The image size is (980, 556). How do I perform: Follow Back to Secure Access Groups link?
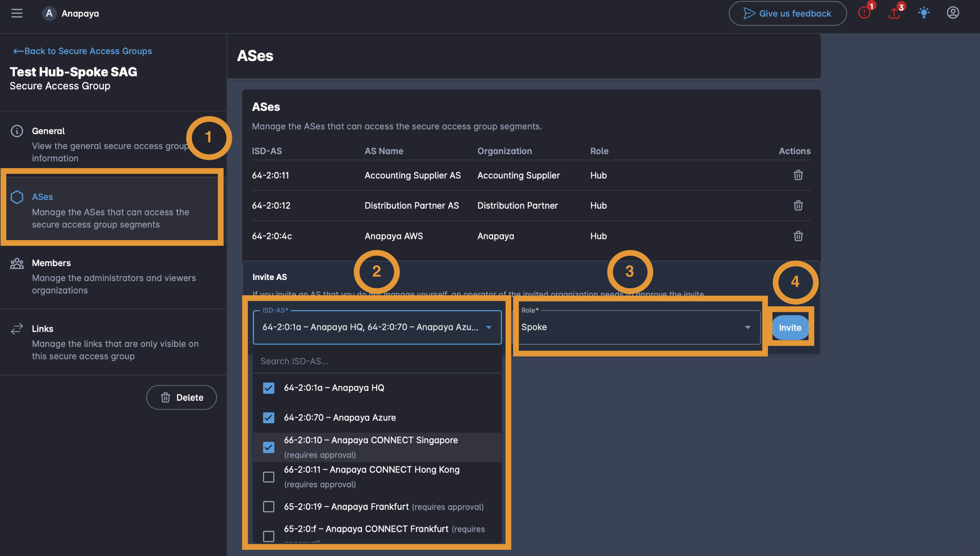coord(83,51)
